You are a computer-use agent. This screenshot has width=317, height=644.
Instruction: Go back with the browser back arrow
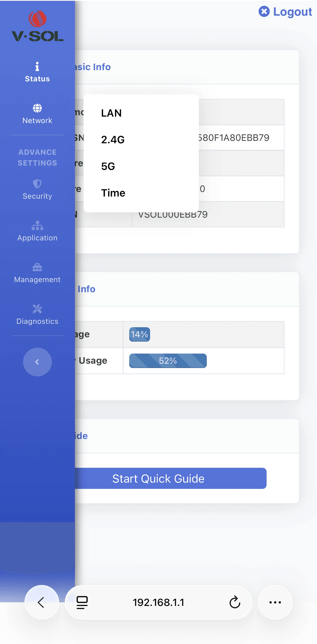[x=41, y=602]
